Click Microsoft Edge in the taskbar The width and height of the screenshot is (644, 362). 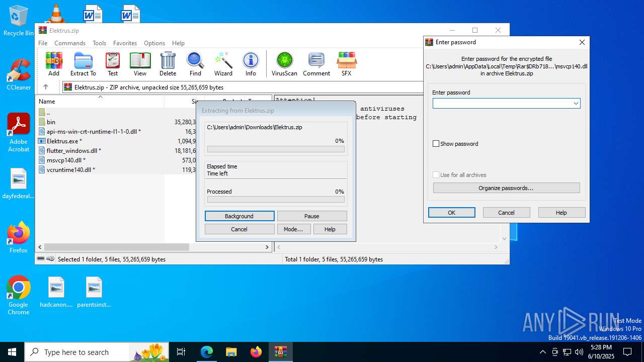coord(207,352)
